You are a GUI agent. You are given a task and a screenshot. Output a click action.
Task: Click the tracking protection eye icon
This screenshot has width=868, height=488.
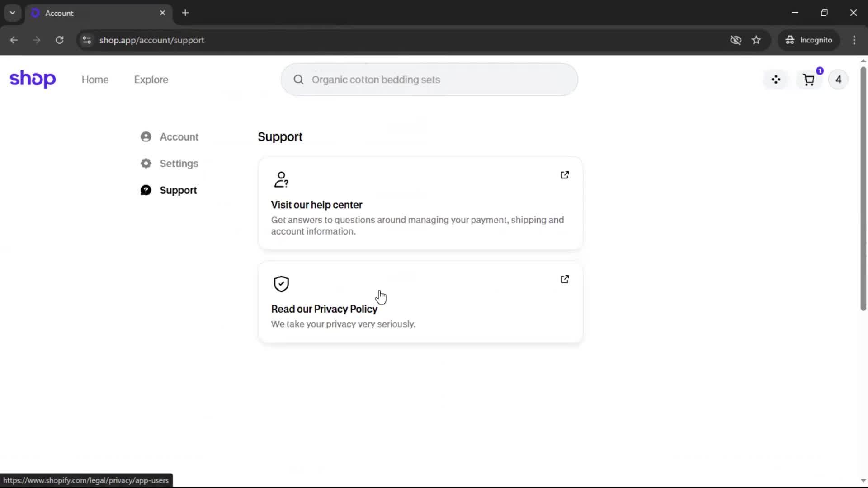coord(736,40)
